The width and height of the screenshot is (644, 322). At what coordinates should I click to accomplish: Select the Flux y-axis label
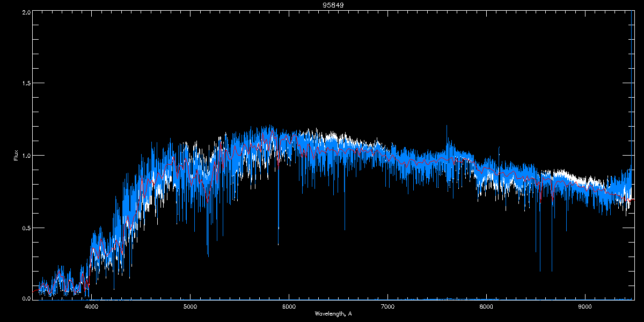16,155
